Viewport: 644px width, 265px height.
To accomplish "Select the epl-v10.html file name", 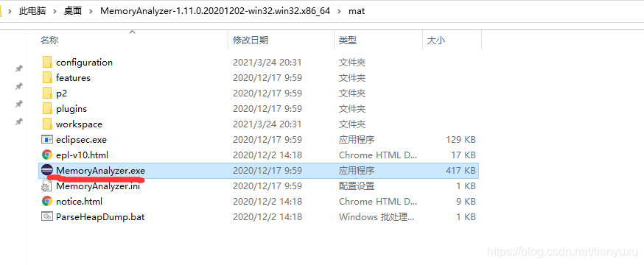I will (82, 155).
